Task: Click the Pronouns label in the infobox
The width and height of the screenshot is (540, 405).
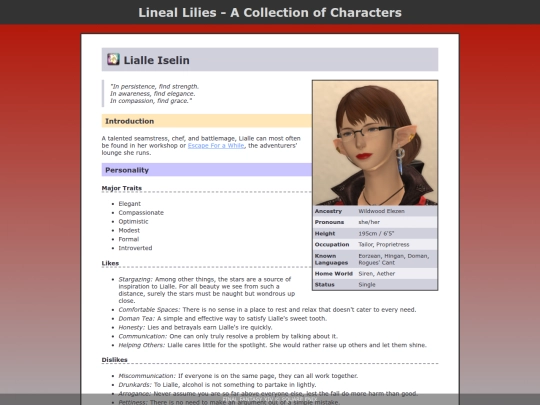Action: 329,222
